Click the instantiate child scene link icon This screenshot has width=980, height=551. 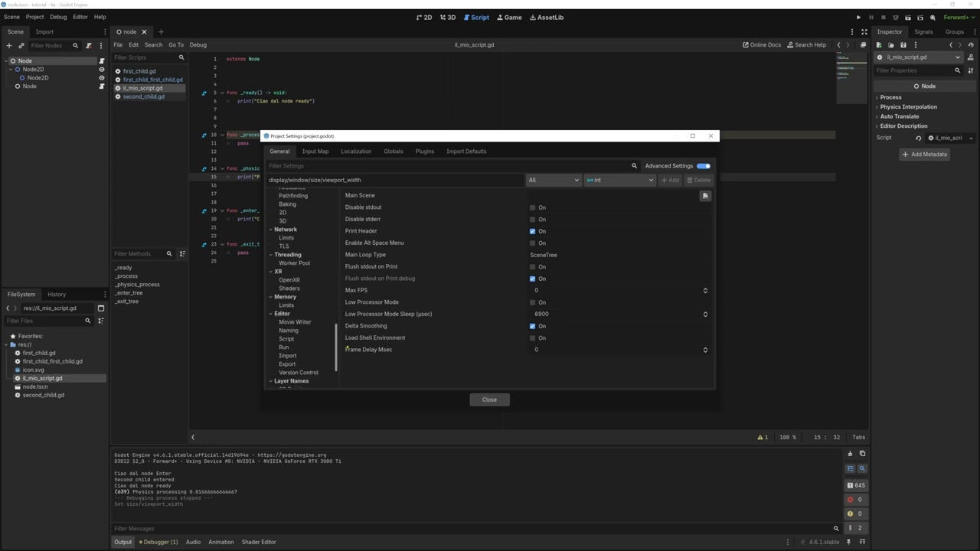pyautogui.click(x=21, y=46)
